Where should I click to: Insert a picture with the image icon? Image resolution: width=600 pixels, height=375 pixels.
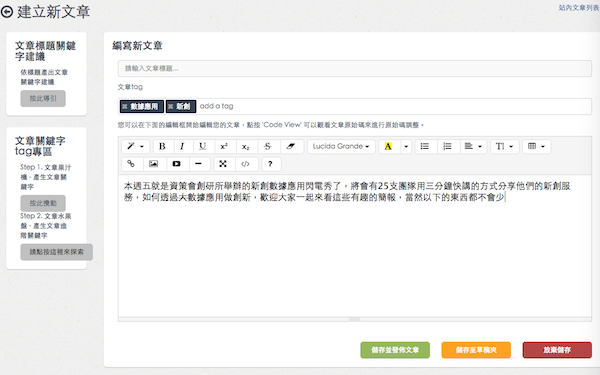pyautogui.click(x=154, y=164)
